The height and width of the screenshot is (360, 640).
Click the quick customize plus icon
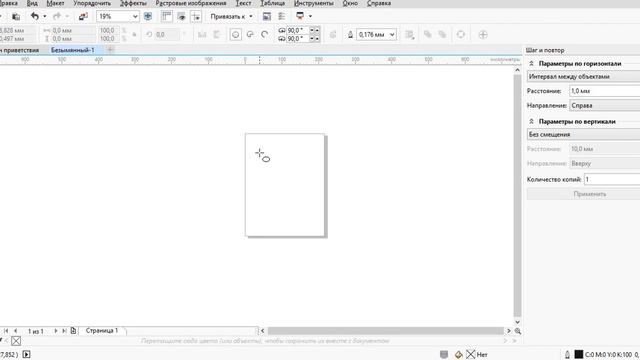pyautogui.click(x=483, y=35)
